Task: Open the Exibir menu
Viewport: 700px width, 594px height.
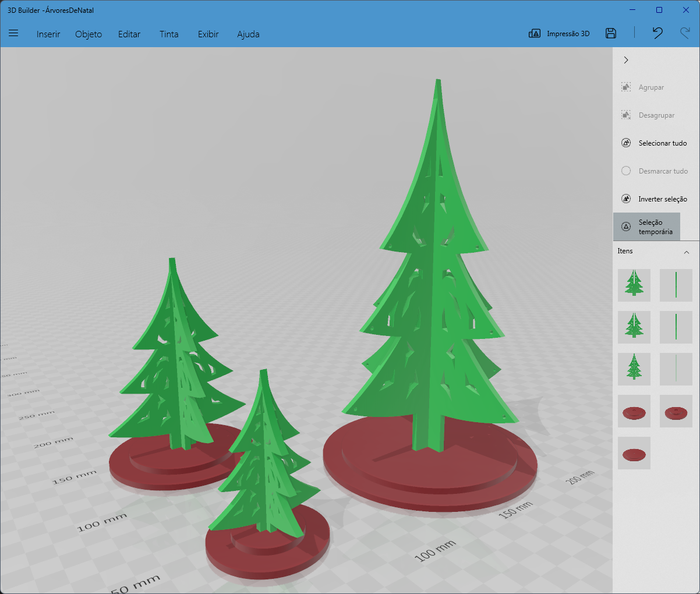Action: pos(208,34)
